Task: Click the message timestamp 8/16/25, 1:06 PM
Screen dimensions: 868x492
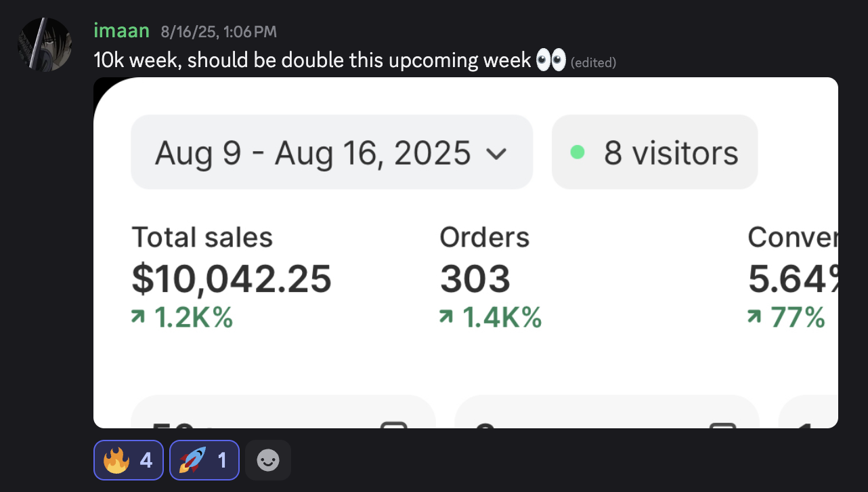Action: click(x=219, y=31)
